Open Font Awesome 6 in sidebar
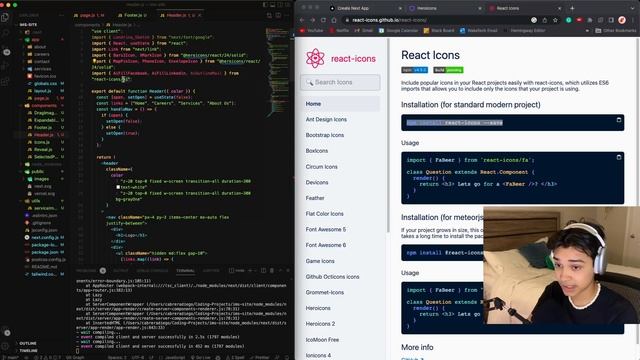Screen dimensions: 640x360 click(x=325, y=245)
